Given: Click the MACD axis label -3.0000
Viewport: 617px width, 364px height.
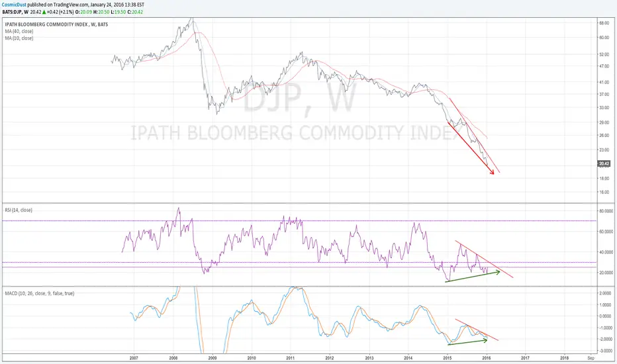Looking at the screenshot, I should tap(605, 351).
